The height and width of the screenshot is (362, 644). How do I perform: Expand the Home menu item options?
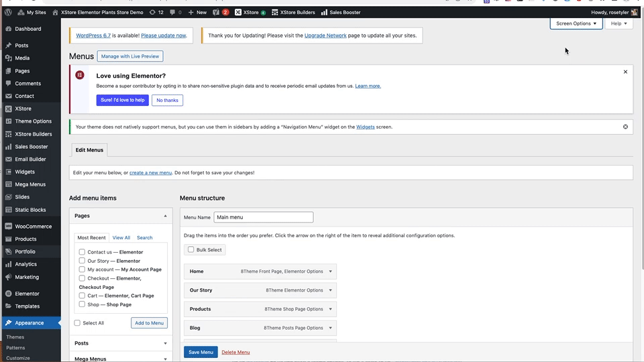click(330, 271)
